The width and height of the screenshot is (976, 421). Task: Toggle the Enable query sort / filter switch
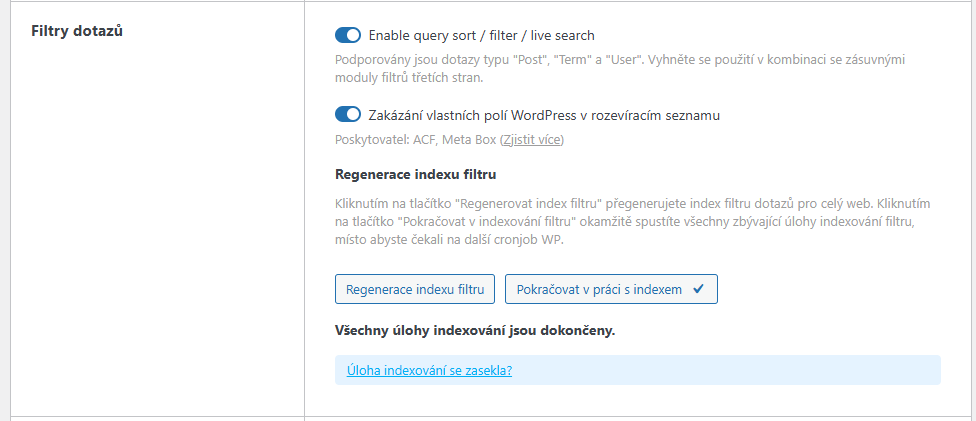coord(347,35)
